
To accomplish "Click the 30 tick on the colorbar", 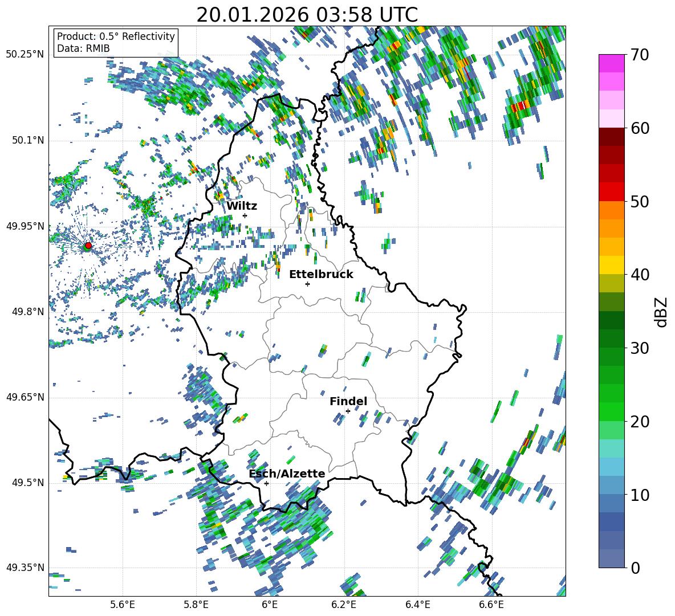I will 639,348.
